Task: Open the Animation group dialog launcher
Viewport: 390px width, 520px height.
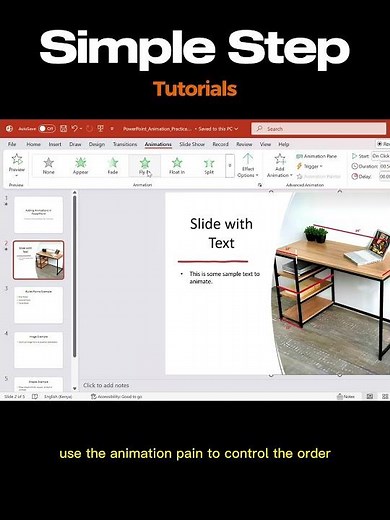Action: (x=260, y=184)
